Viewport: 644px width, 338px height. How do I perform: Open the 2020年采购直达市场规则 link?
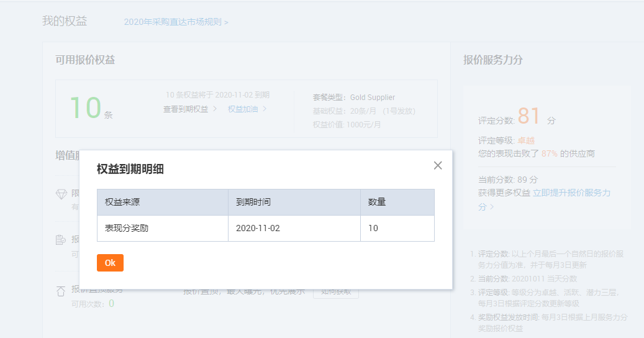coord(176,22)
